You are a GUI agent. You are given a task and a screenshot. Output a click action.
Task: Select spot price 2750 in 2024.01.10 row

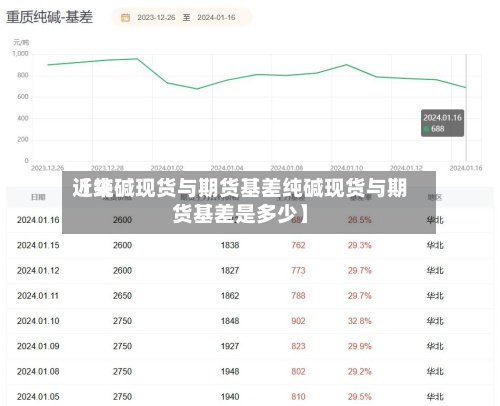pos(122,321)
